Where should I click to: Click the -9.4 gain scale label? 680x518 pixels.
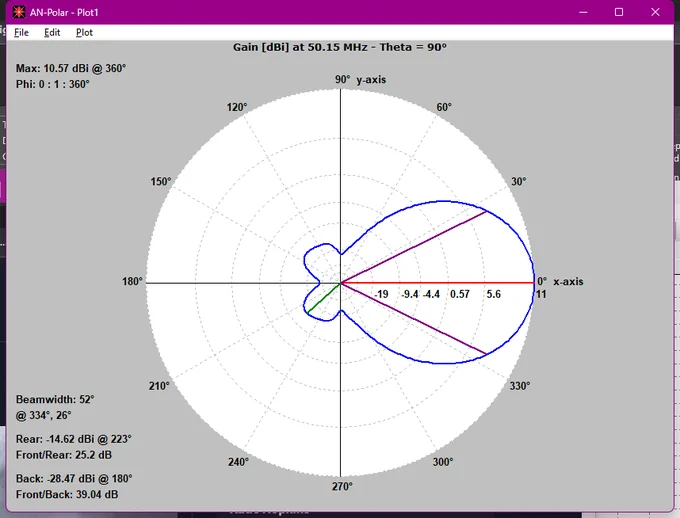(410, 294)
